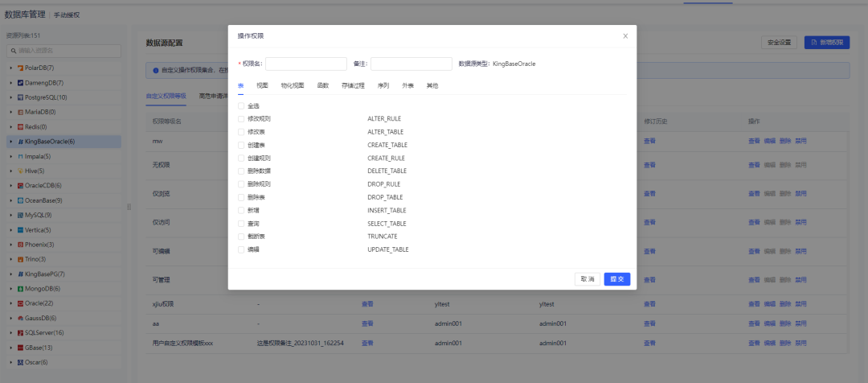868x383 pixels.
Task: Enable the 删除表 DROP_TABLE checkbox
Action: pos(241,197)
